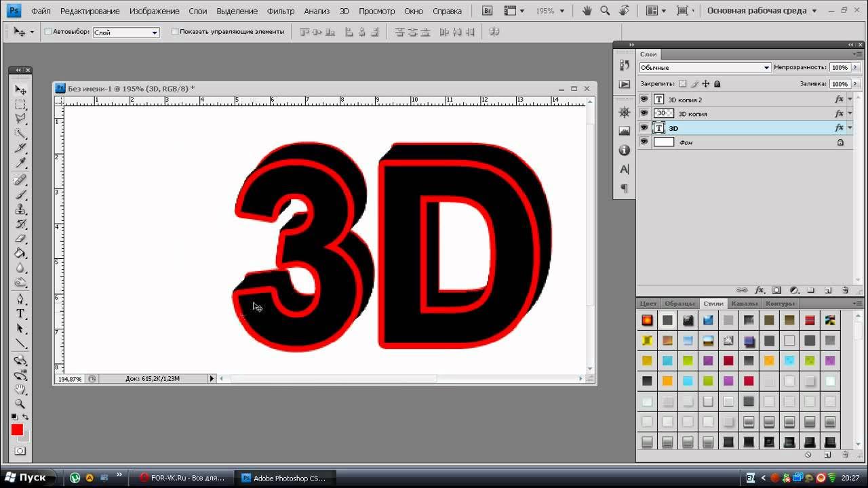
Task: Launch Bridge with the Br icon
Action: 487,11
